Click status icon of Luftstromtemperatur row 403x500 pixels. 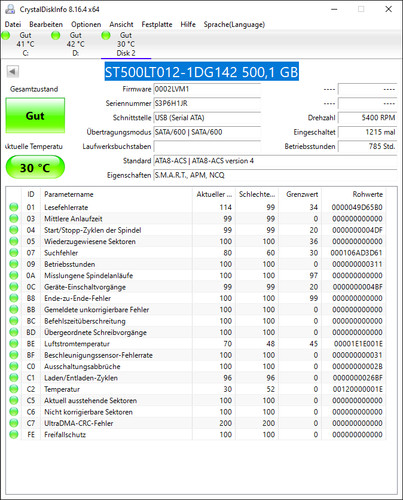(14, 343)
